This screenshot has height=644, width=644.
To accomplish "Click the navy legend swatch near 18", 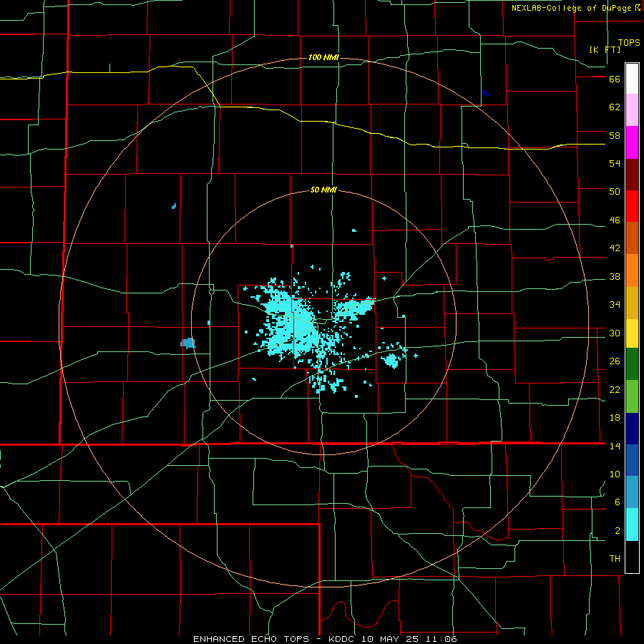I will (x=632, y=429).
